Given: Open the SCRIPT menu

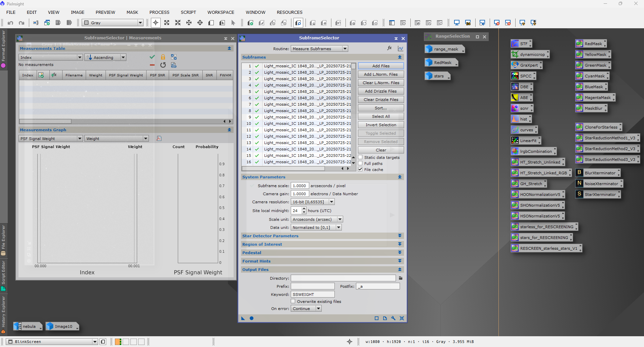Looking at the screenshot, I should pyautogui.click(x=188, y=12).
